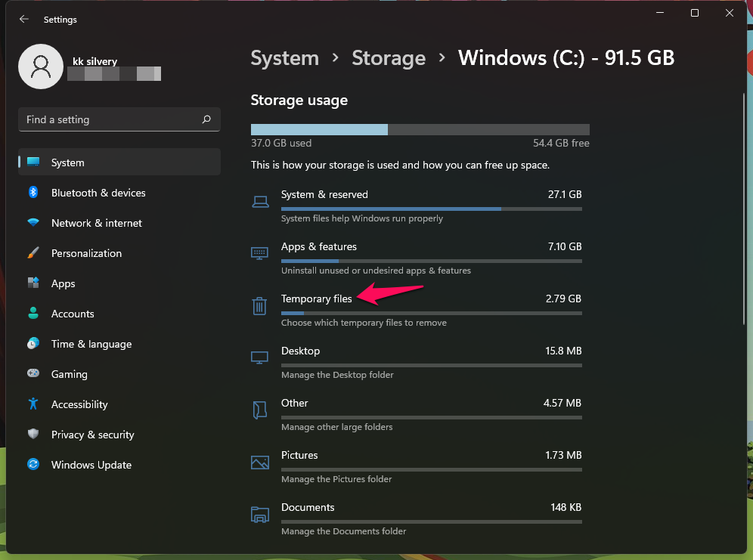Open Bluetooth & devices settings
The image size is (753, 560).
pos(119,193)
